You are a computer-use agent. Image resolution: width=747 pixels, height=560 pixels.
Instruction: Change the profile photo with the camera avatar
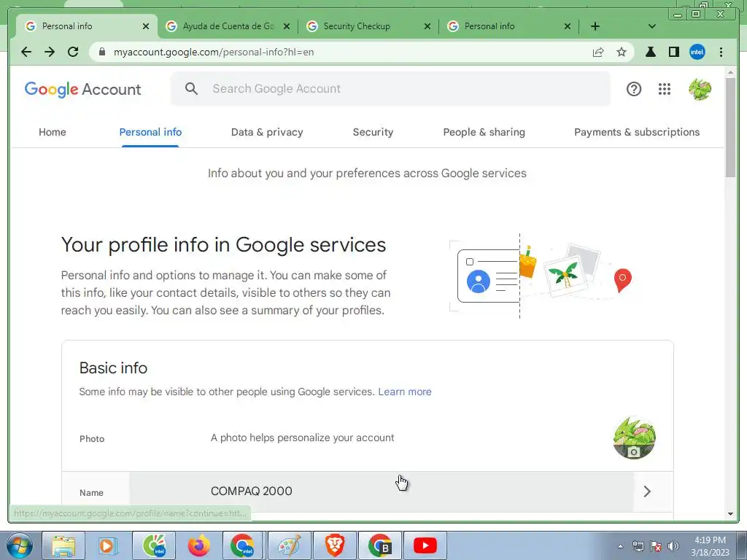tap(634, 437)
